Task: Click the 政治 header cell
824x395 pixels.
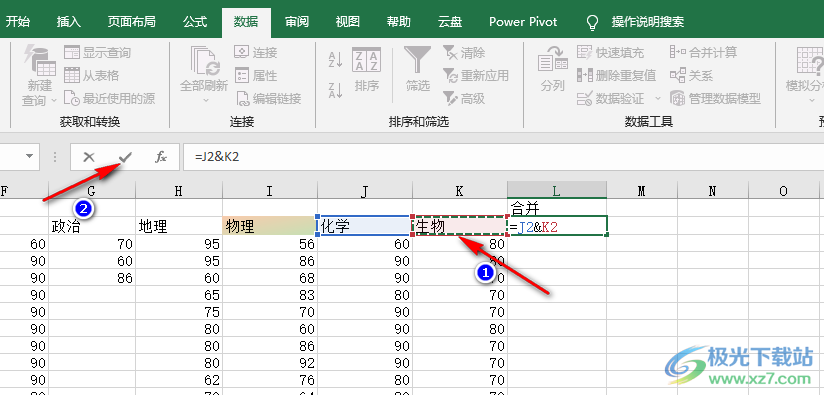Action: coord(92,226)
